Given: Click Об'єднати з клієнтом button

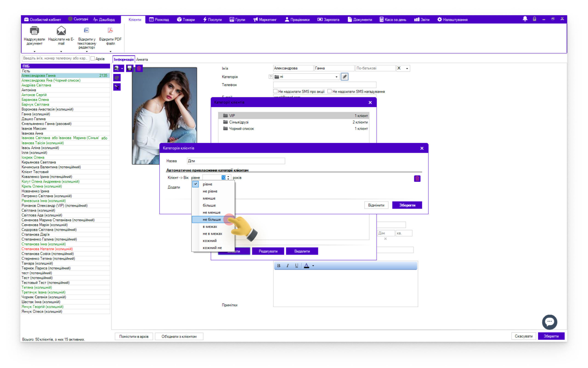Looking at the screenshot, I should (x=179, y=336).
